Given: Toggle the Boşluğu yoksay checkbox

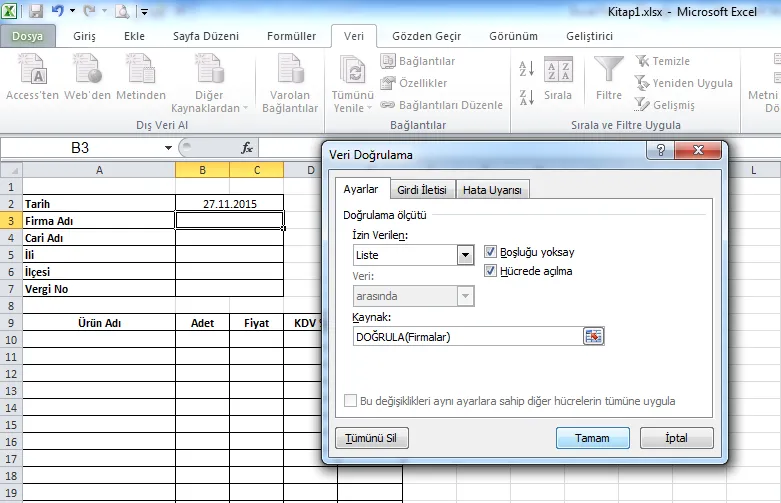Looking at the screenshot, I should click(x=491, y=253).
